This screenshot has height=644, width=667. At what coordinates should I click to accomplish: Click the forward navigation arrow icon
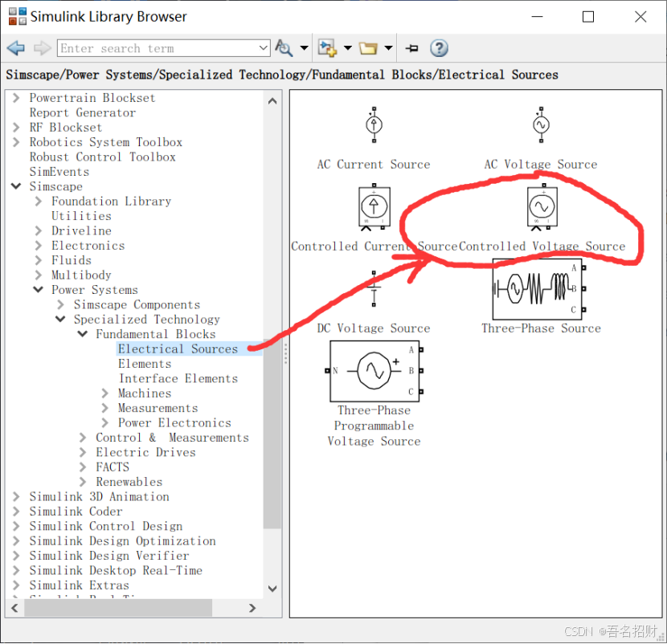click(x=42, y=48)
